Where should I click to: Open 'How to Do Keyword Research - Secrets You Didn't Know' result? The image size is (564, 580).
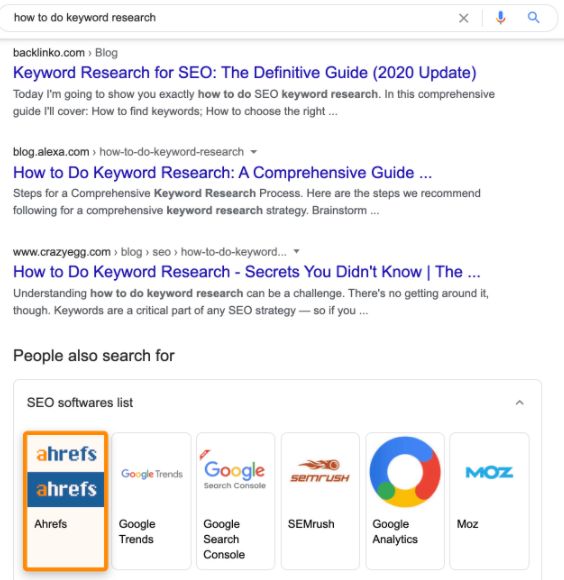point(247,272)
